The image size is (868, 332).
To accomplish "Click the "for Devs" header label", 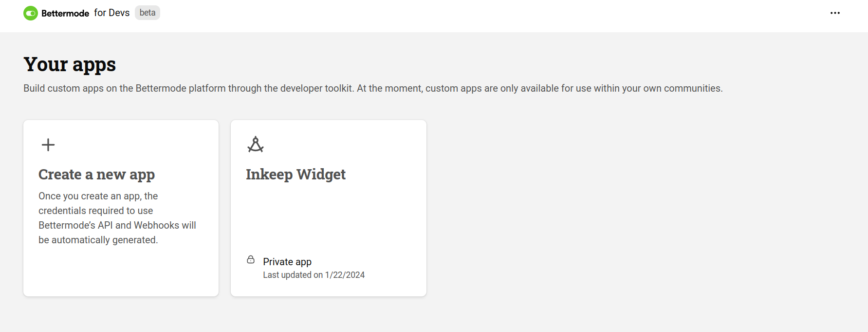I will click(111, 13).
